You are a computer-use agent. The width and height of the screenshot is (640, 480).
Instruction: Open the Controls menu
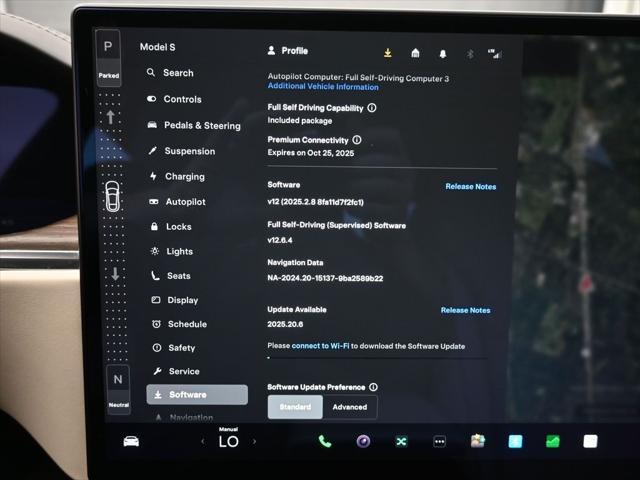(x=174, y=99)
